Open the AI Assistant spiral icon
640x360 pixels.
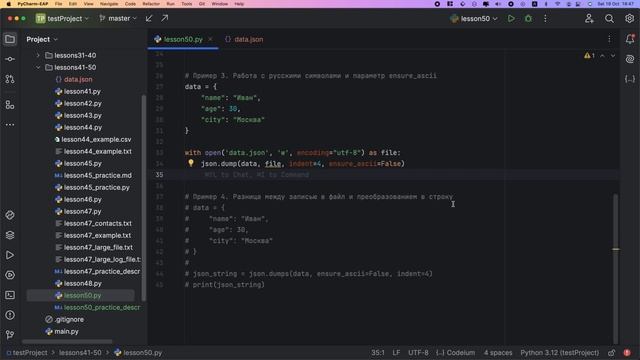630,59
